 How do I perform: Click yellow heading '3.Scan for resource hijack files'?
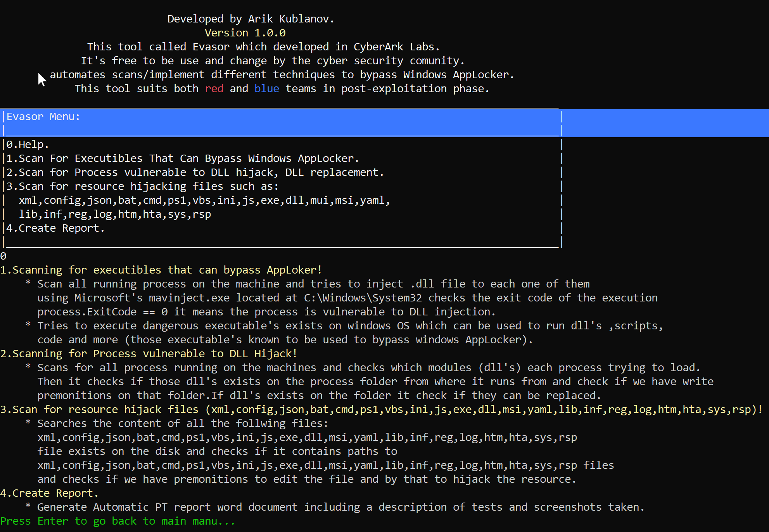pos(381,410)
